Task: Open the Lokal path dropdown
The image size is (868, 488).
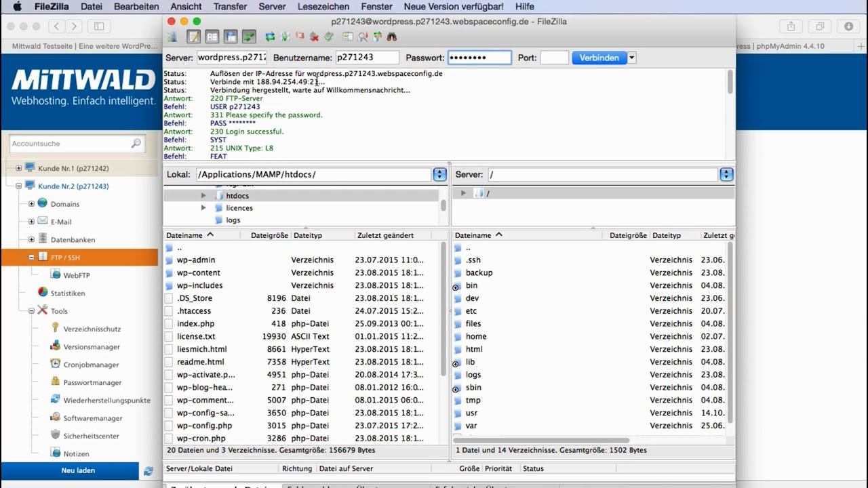Action: (439, 174)
